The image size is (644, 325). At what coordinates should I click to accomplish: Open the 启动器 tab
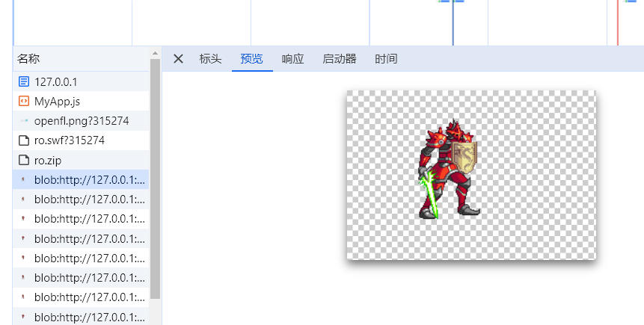click(x=340, y=59)
